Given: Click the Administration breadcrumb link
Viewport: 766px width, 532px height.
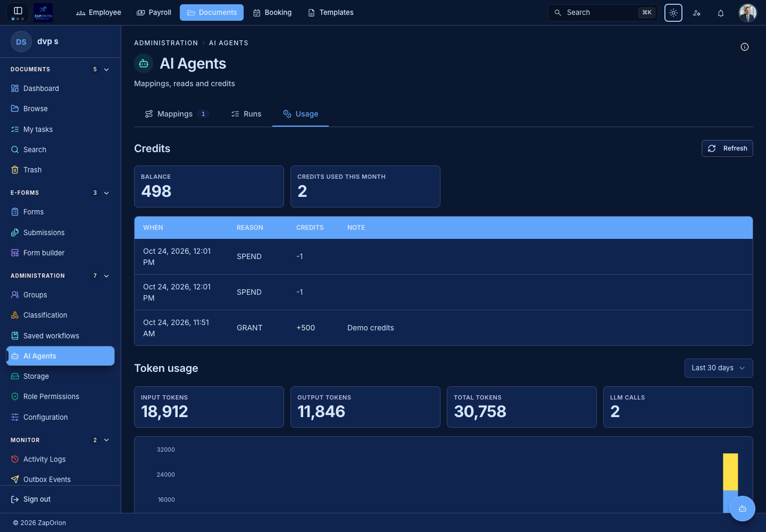Looking at the screenshot, I should point(166,43).
